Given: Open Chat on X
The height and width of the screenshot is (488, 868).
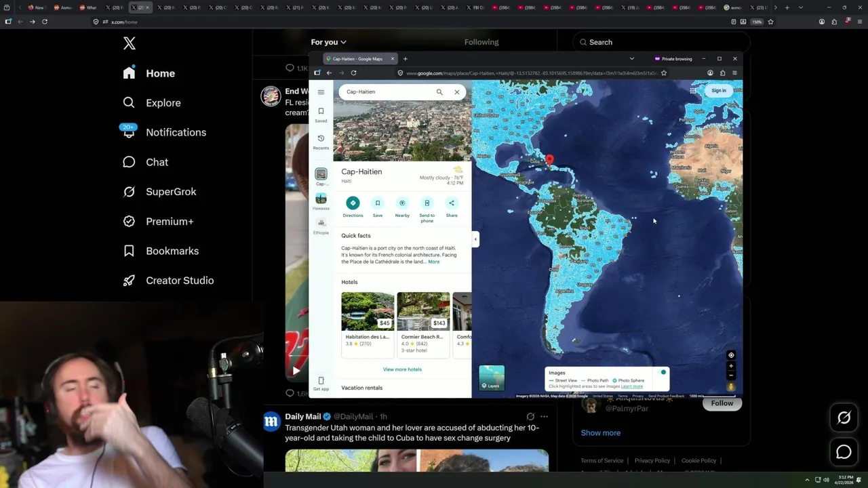Looking at the screenshot, I should coord(145,162).
